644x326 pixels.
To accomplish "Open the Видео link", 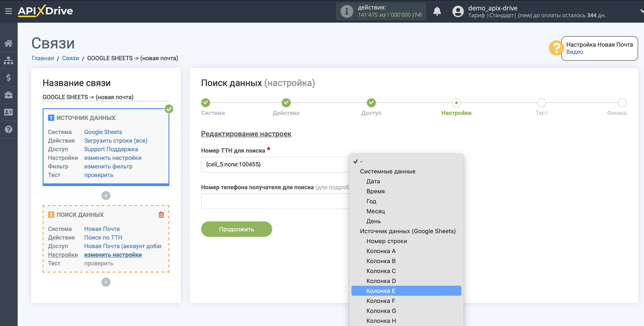I will 574,52.
